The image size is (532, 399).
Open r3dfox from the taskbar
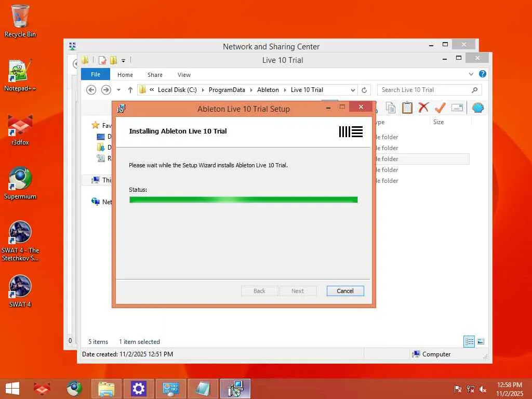pyautogui.click(x=42, y=389)
